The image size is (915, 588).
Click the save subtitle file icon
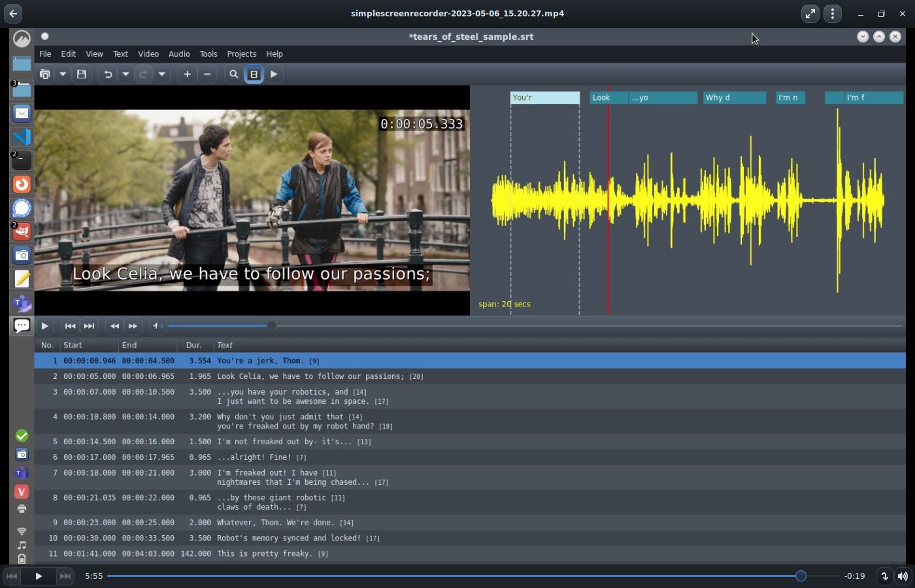click(x=82, y=74)
